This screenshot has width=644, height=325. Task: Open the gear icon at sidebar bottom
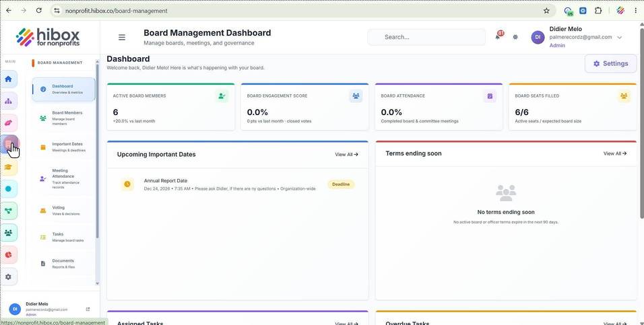[x=9, y=277]
